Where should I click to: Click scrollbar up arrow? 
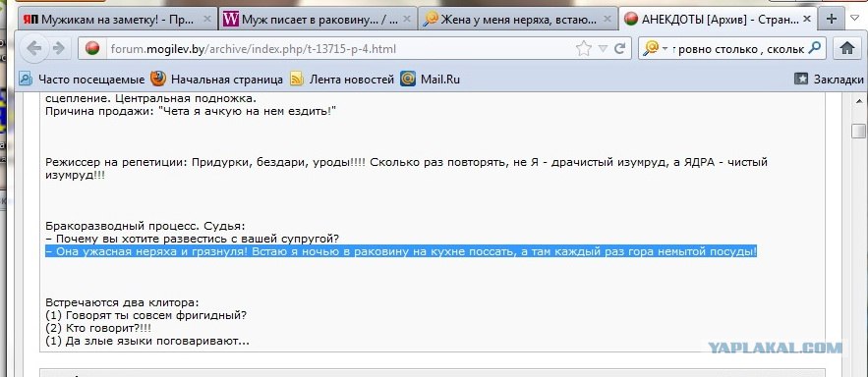tap(859, 100)
